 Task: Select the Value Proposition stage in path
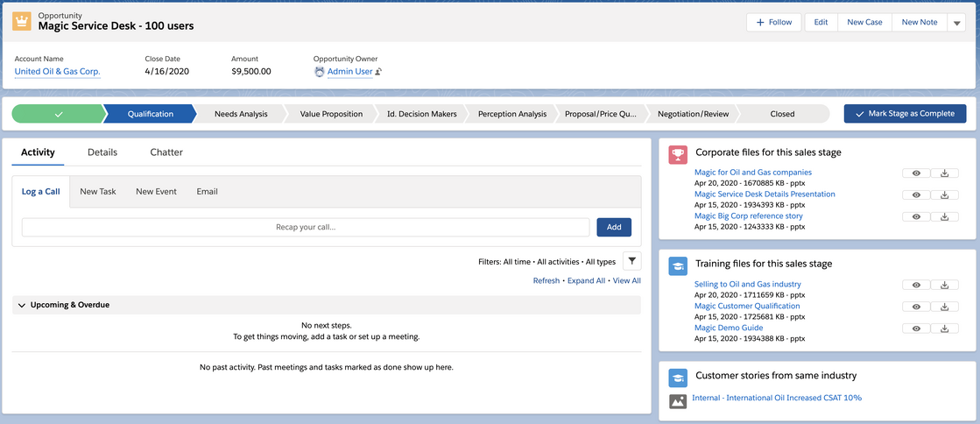(x=330, y=114)
